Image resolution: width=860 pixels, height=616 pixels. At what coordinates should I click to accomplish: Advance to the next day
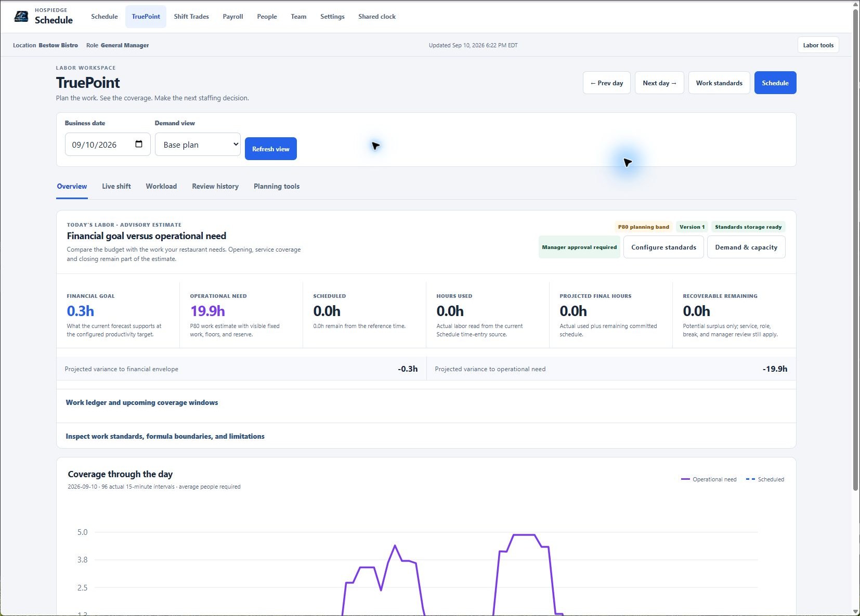659,83
